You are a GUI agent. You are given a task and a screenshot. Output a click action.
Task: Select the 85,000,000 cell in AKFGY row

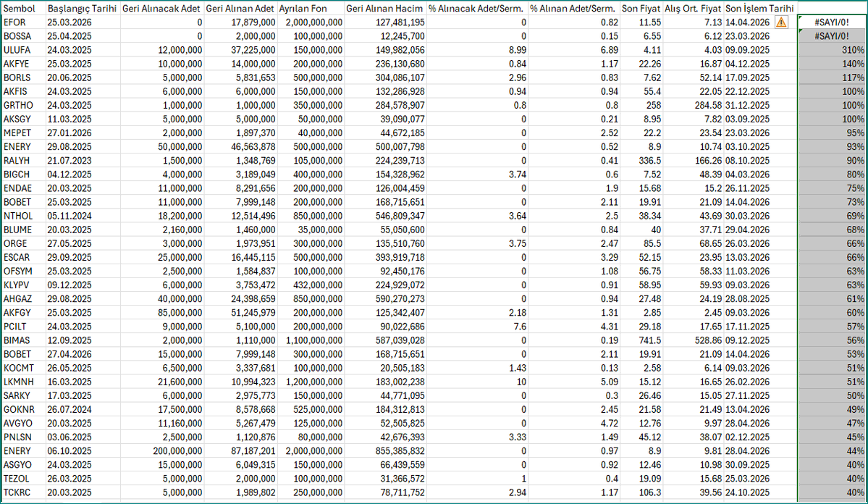162,312
